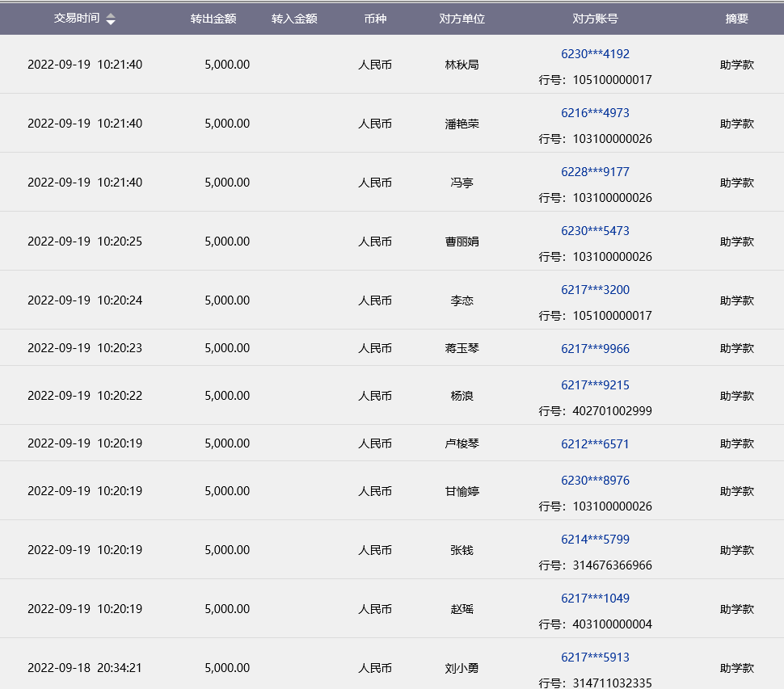
Task: Click the 对方单位 column header
Action: point(462,19)
